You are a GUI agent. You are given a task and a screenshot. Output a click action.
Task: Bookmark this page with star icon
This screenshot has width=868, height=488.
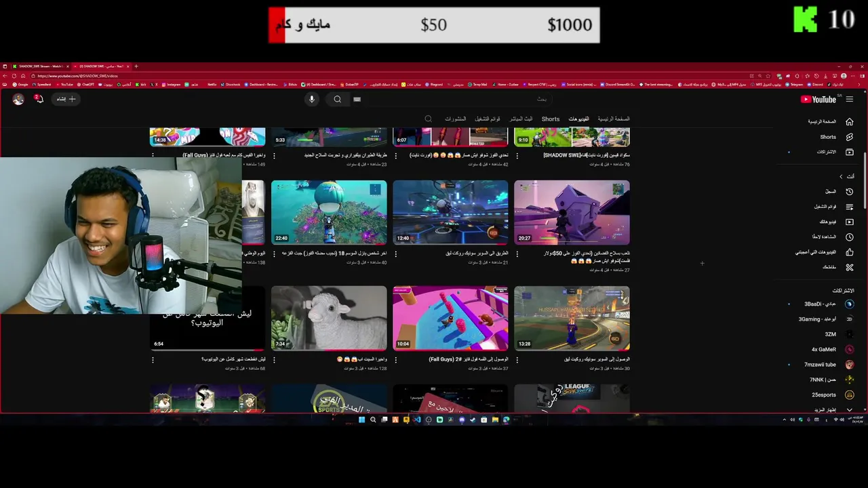tap(768, 76)
